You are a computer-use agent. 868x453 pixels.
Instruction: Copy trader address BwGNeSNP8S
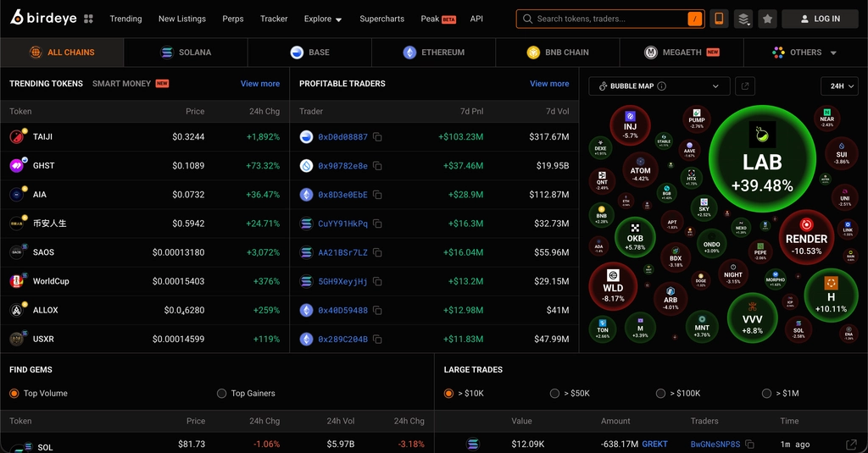tap(750, 445)
